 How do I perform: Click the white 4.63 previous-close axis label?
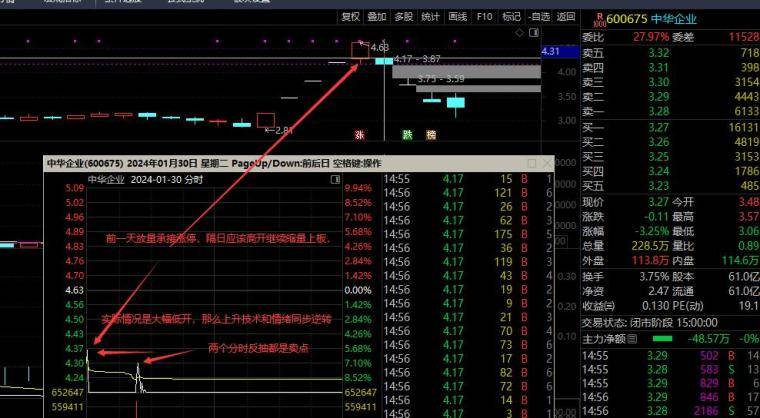pyautogui.click(x=75, y=290)
